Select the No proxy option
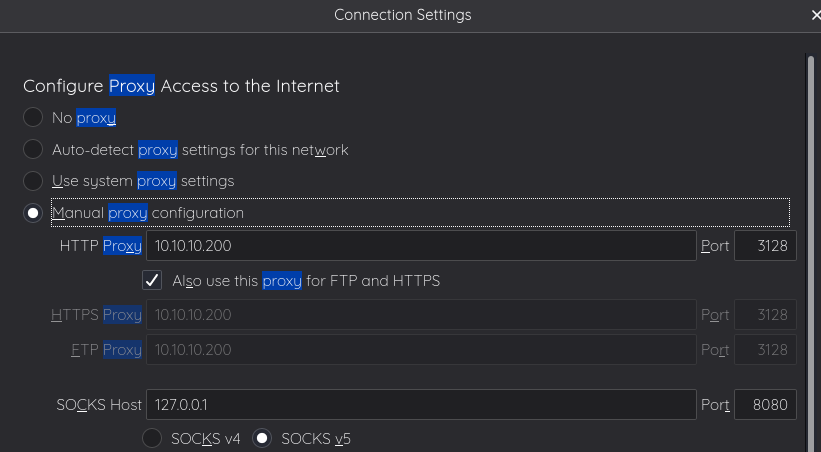 coord(33,118)
